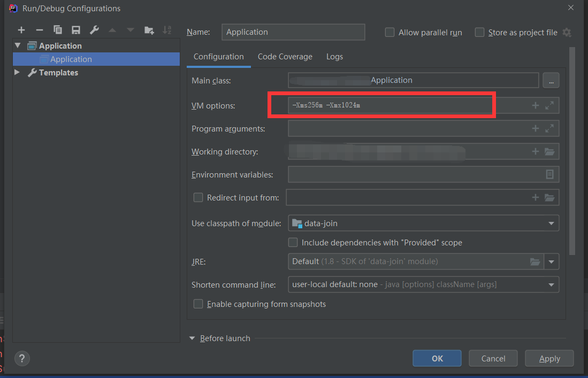
Task: Create new folder in configurations toolbar
Action: coord(149,30)
